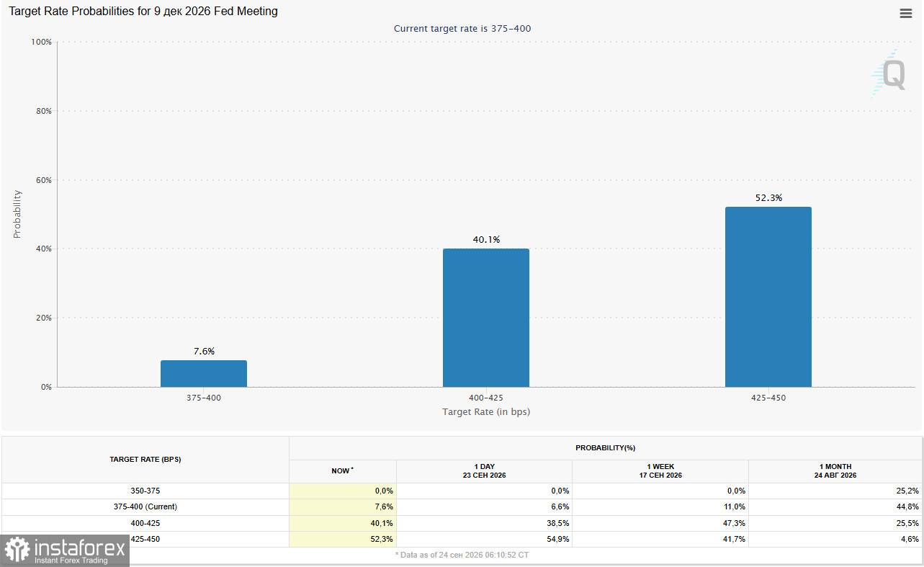The height and width of the screenshot is (567, 924).
Task: Select the 400-425 table row label
Action: [x=145, y=523]
